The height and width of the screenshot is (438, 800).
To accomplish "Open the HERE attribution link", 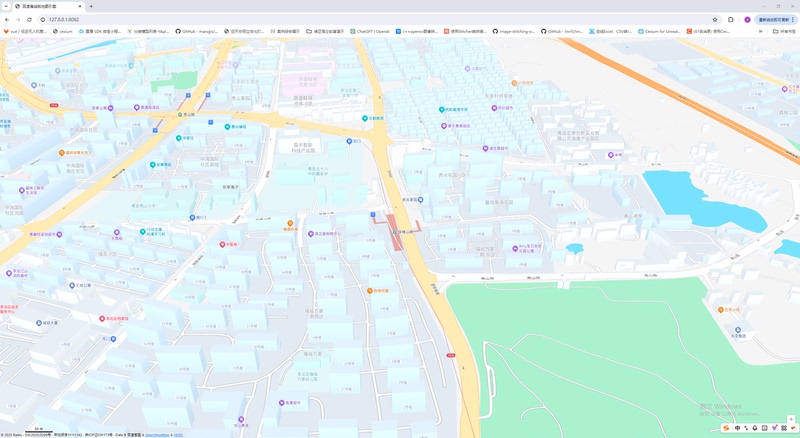I will 179,435.
